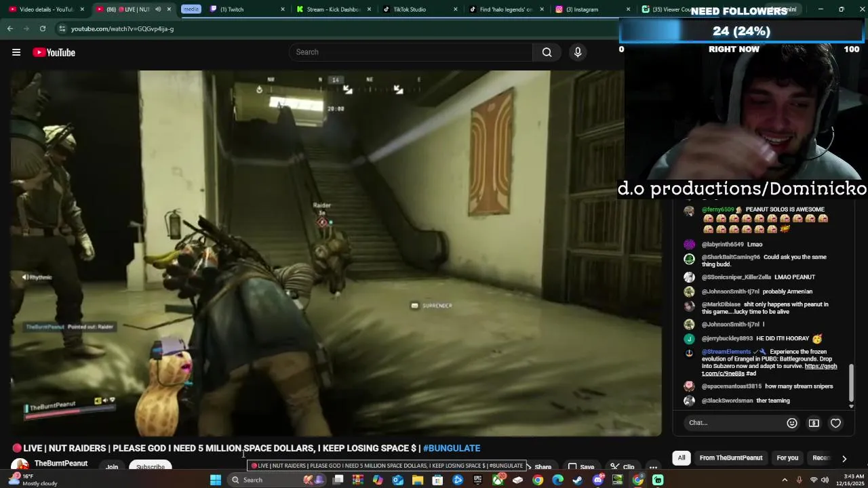
Task: Open Microsoft Edge from the taskbar
Action: 557,480
